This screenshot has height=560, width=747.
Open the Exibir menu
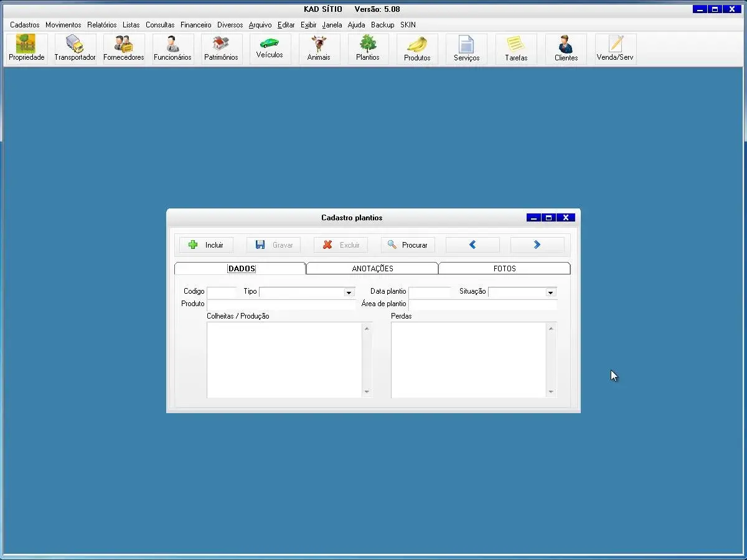click(309, 25)
